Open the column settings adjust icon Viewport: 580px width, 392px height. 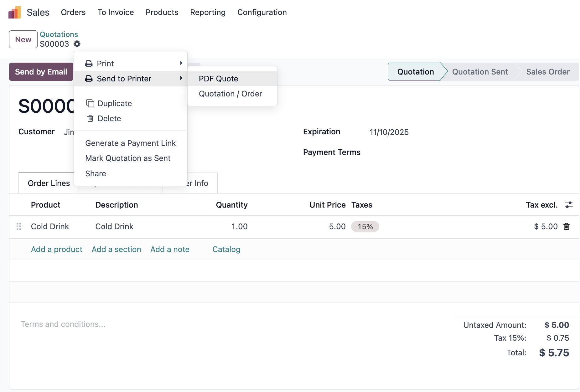(568, 205)
